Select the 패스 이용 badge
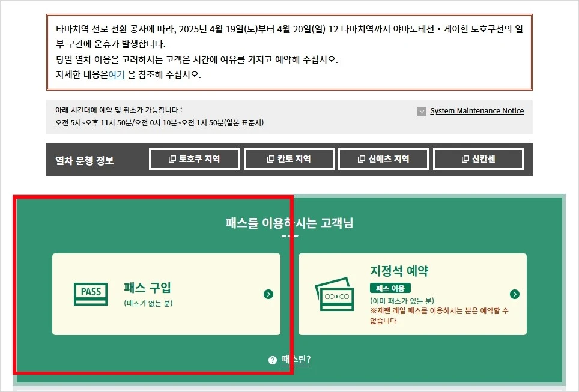 (391, 288)
